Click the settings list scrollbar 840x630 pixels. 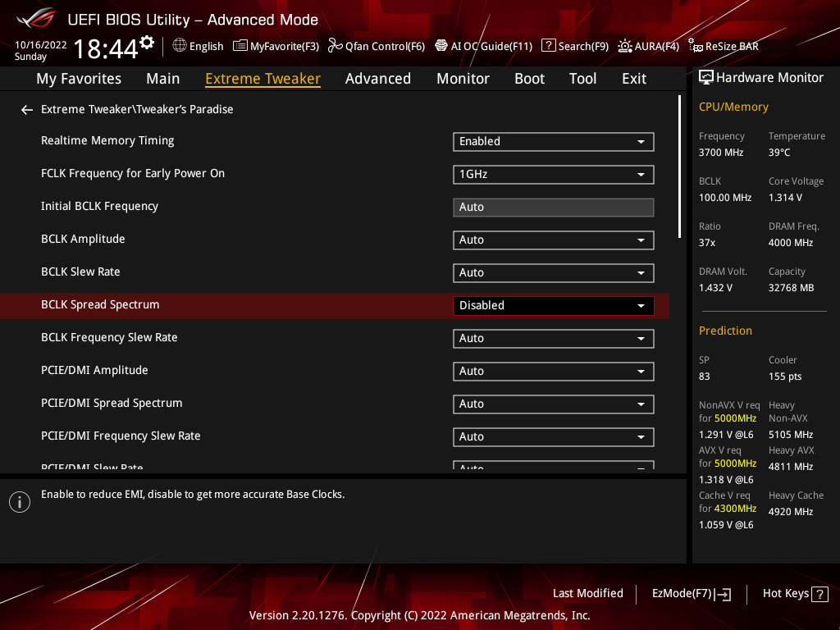point(679,167)
